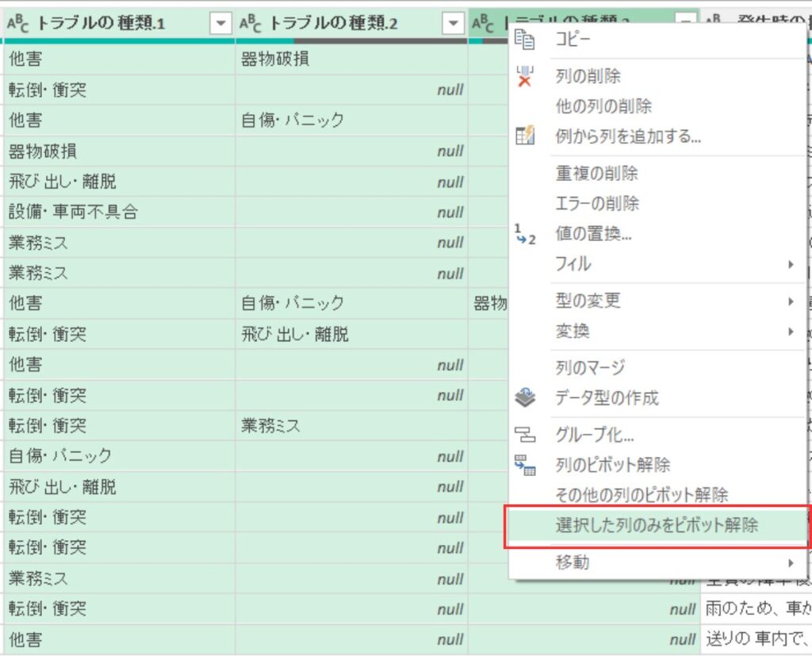Click the ABC type icon of third column
Image resolution: width=812 pixels, height=656 pixels.
[483, 23]
